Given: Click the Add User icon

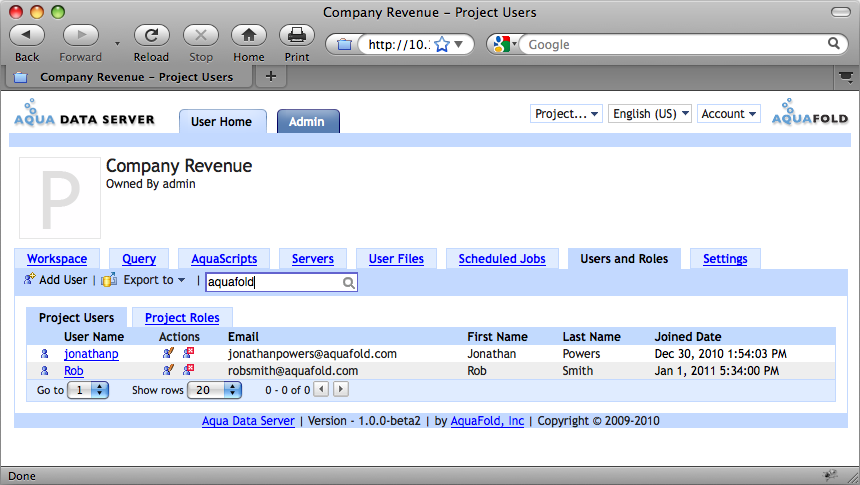Looking at the screenshot, I should click(x=30, y=279).
